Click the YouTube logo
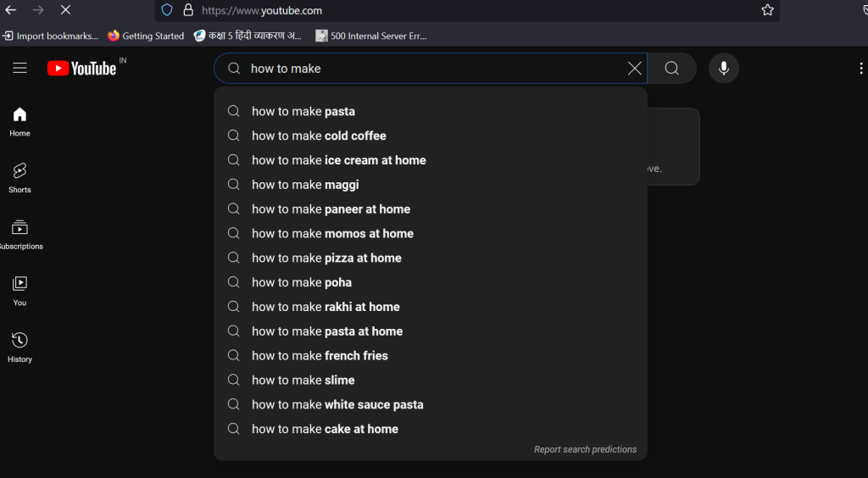This screenshot has width=868, height=478. click(82, 68)
